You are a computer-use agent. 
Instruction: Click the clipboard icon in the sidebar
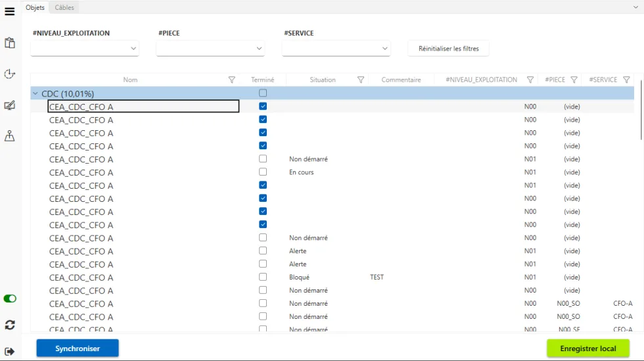(x=10, y=43)
